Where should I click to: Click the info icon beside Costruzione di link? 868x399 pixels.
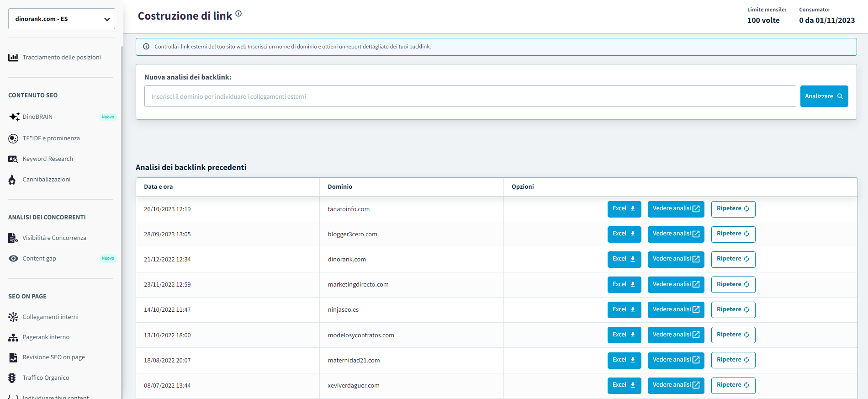click(238, 14)
